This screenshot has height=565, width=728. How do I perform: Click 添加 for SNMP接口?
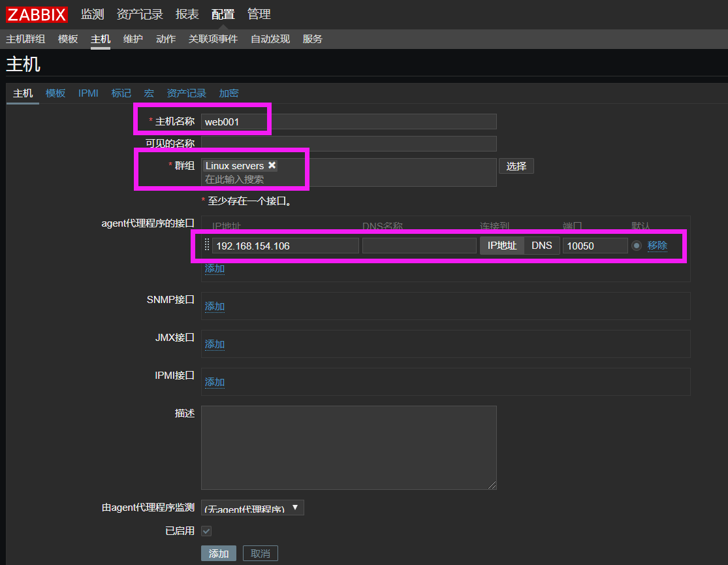pyautogui.click(x=215, y=306)
